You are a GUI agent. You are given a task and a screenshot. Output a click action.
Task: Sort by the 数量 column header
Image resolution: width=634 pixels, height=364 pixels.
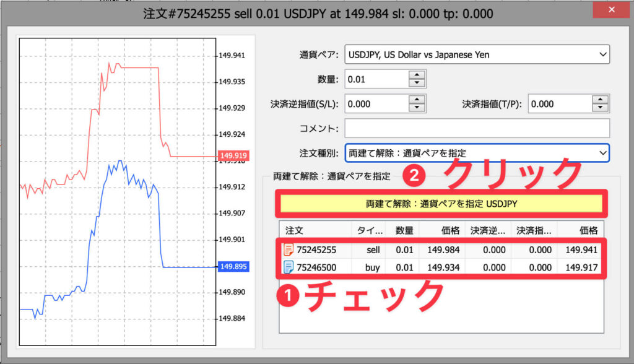point(404,230)
